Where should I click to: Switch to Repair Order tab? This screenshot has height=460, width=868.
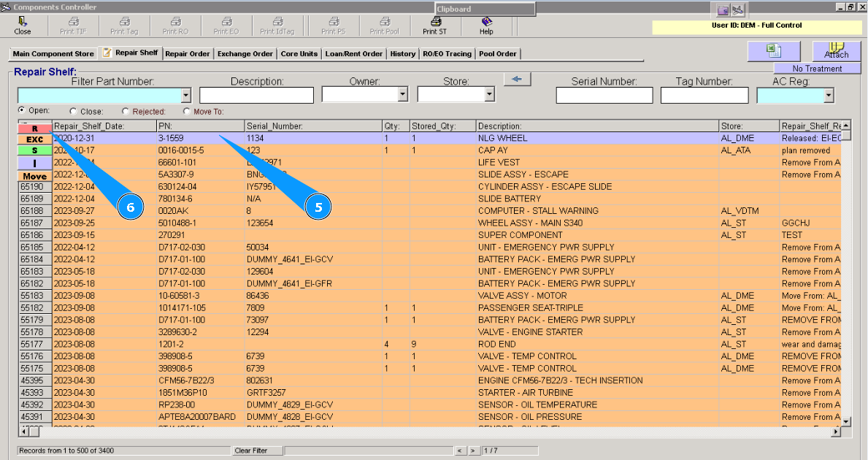tap(188, 54)
